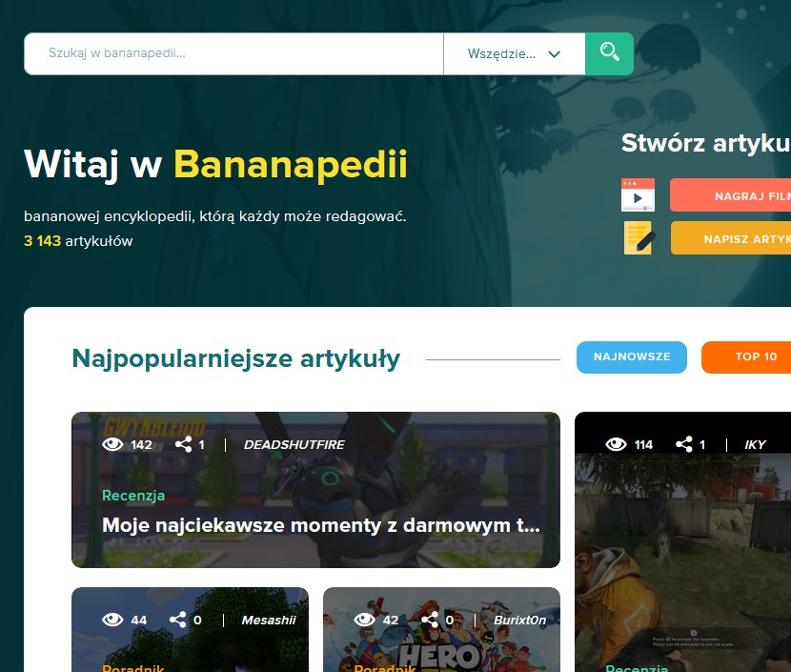The image size is (791, 672).
Task: Click the 'Najpopularniejsze artykuły' heading
Action: [236, 359]
